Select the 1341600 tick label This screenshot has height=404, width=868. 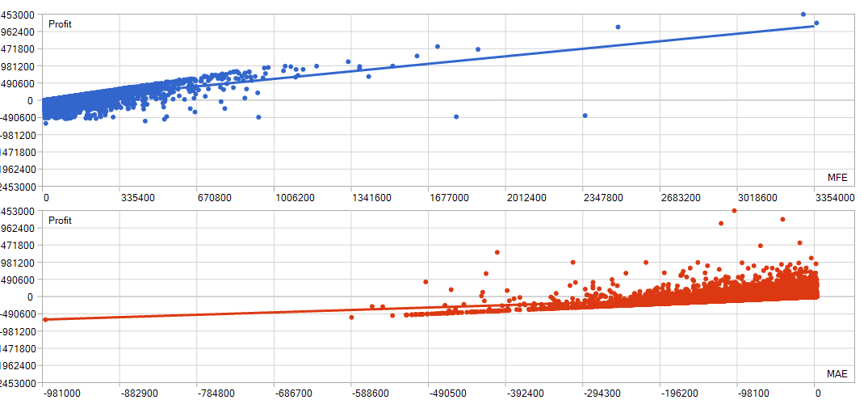coord(371,197)
